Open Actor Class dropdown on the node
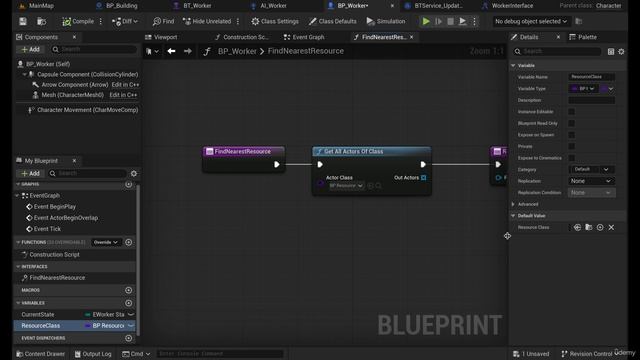 (x=346, y=186)
